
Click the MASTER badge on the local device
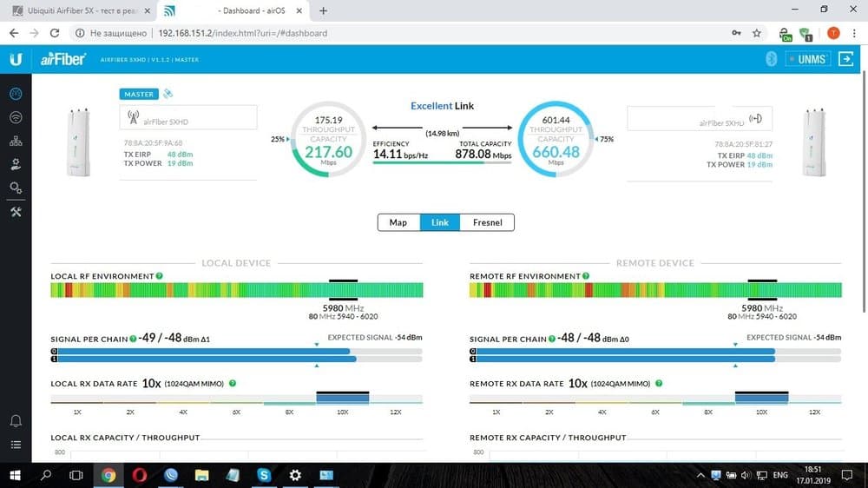[x=139, y=94]
